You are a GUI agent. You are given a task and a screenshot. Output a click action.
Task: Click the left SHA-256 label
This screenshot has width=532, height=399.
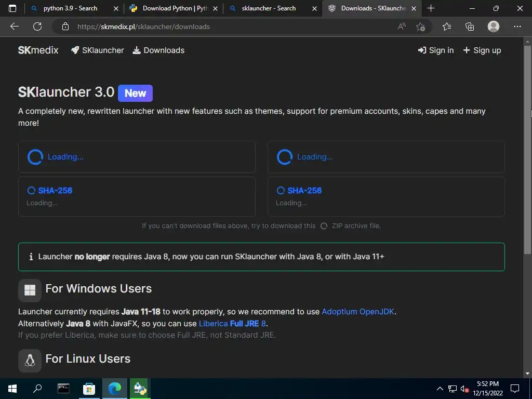(55, 190)
